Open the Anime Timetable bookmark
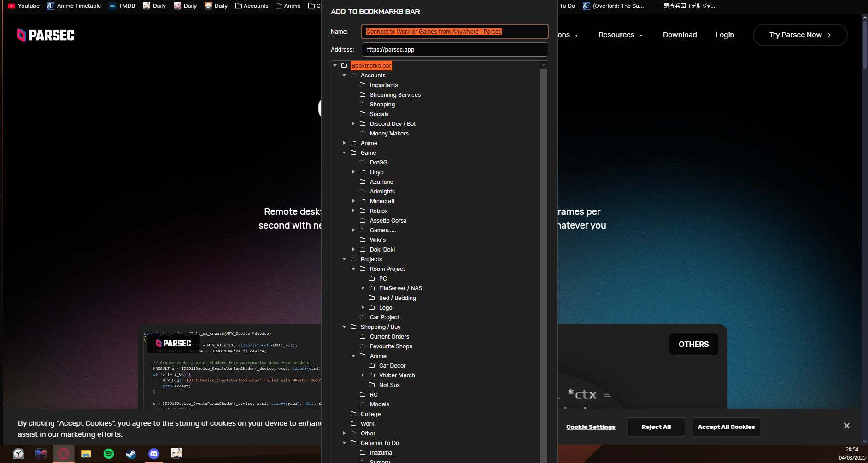Image resolution: width=868 pixels, height=463 pixels. [74, 6]
